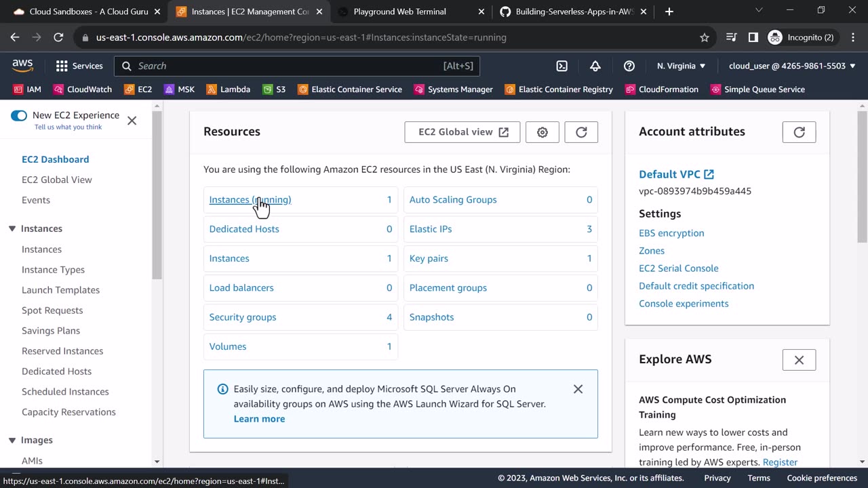Collapse the Images sidebar section

pos(12,441)
